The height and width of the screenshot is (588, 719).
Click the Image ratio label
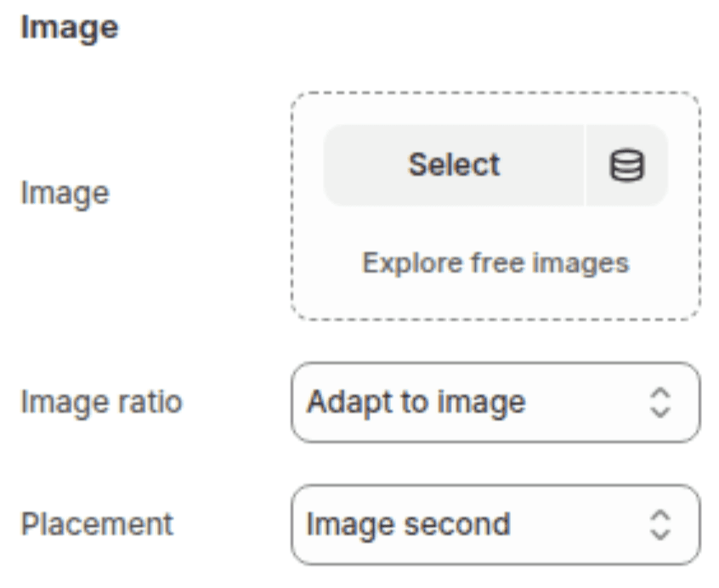[101, 402]
